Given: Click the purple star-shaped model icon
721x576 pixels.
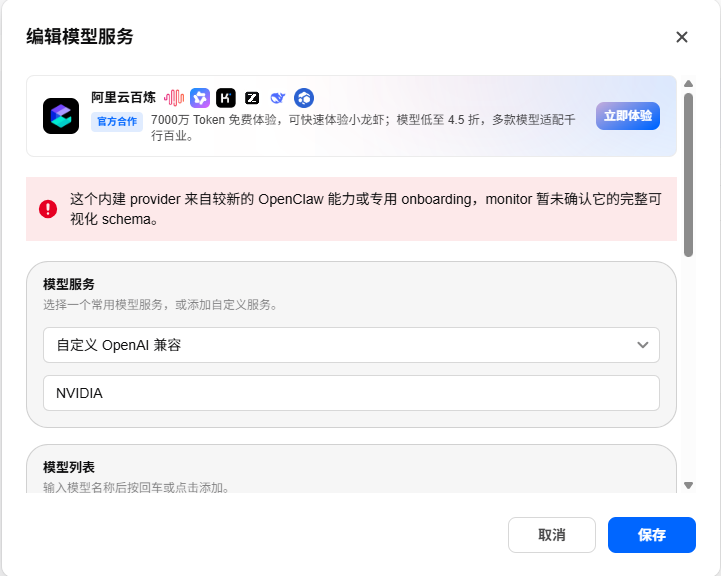Looking at the screenshot, I should pos(200,98).
